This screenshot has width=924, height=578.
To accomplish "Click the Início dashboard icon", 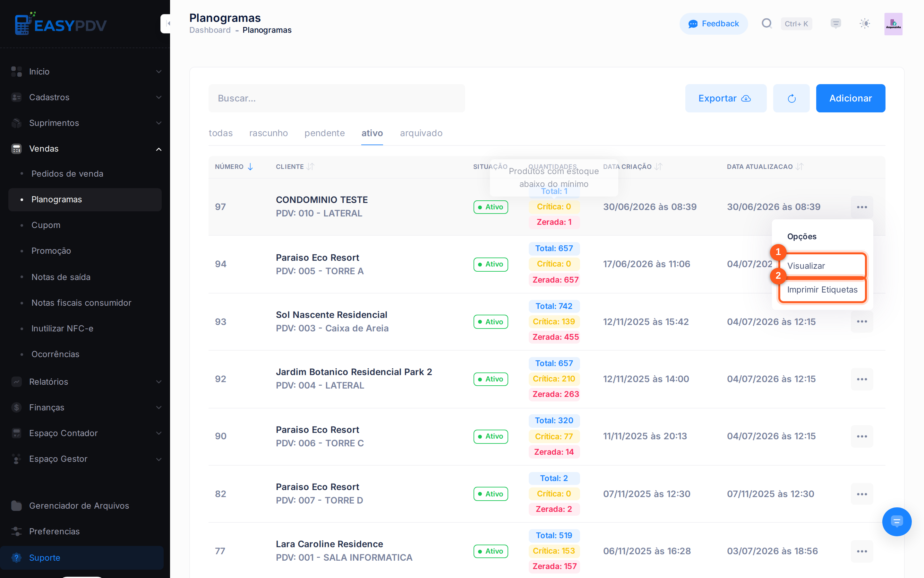I will (16, 72).
